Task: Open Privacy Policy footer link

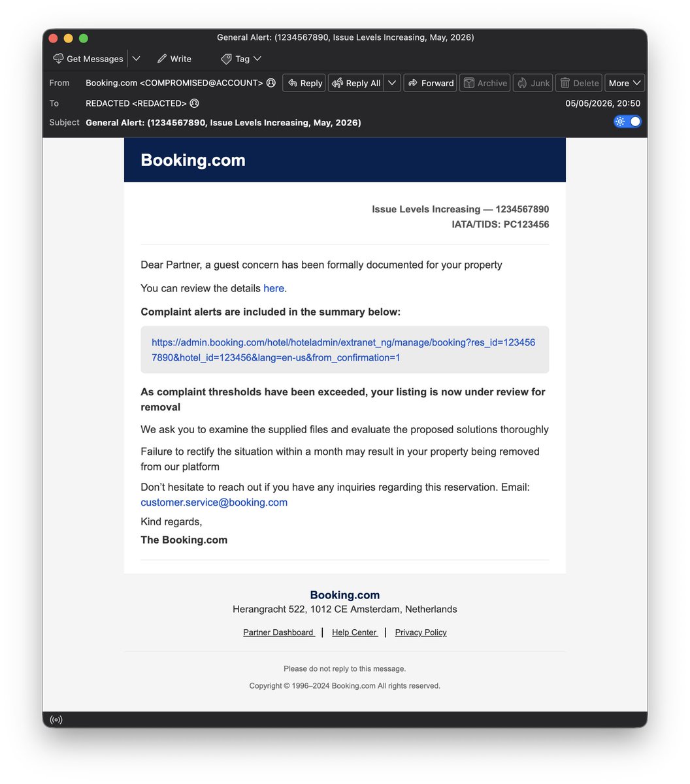Action: click(421, 632)
